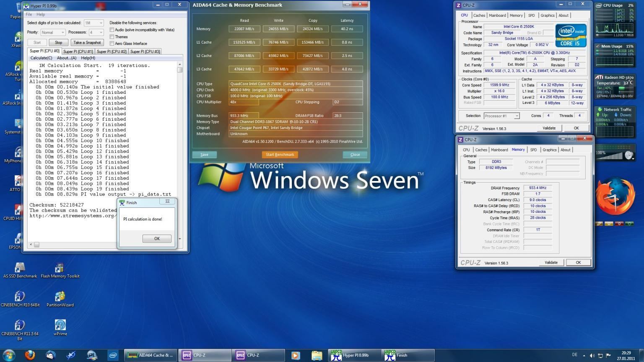Open the Priority dropdown set to Normal
Image resolution: width=644 pixels, height=362 pixels.
tap(52, 32)
